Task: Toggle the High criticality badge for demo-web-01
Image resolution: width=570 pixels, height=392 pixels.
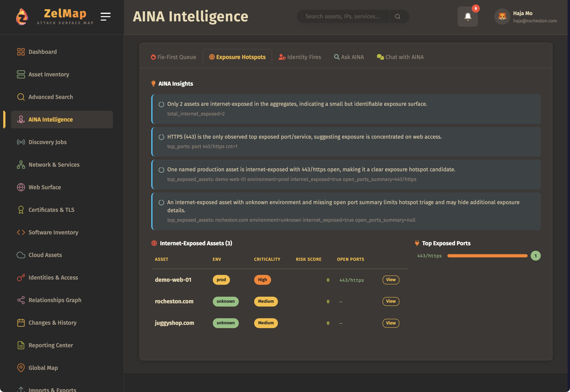Action: tap(262, 280)
